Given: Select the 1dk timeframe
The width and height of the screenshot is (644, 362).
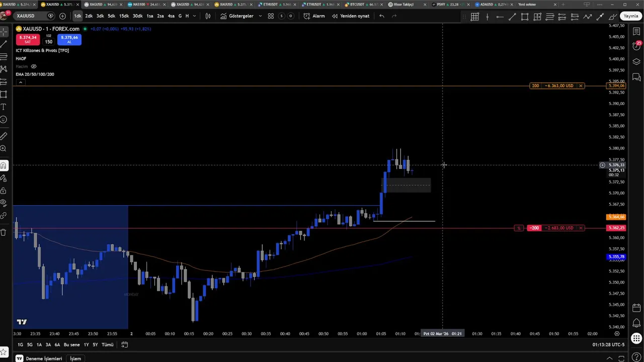Looking at the screenshot, I should 77,16.
